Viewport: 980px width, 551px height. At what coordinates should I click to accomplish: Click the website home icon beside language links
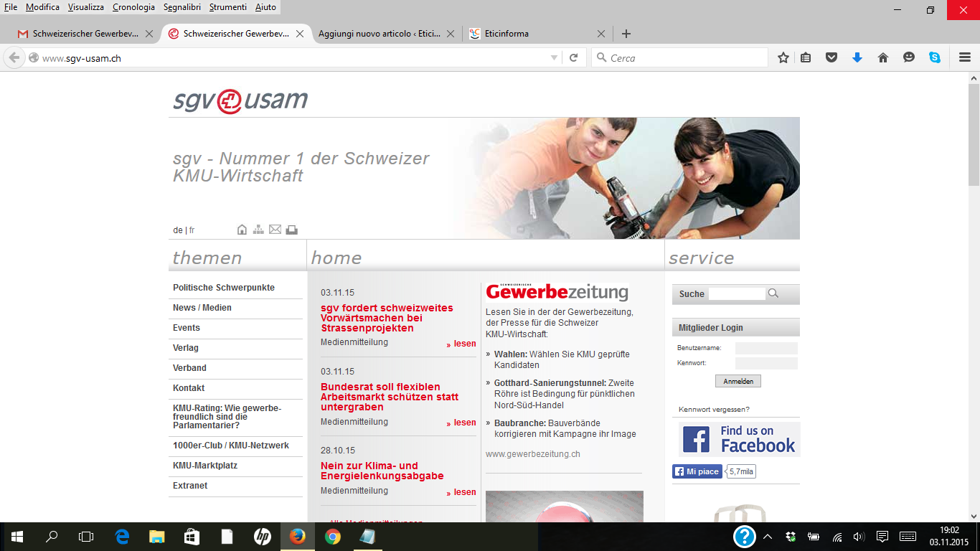(x=242, y=230)
